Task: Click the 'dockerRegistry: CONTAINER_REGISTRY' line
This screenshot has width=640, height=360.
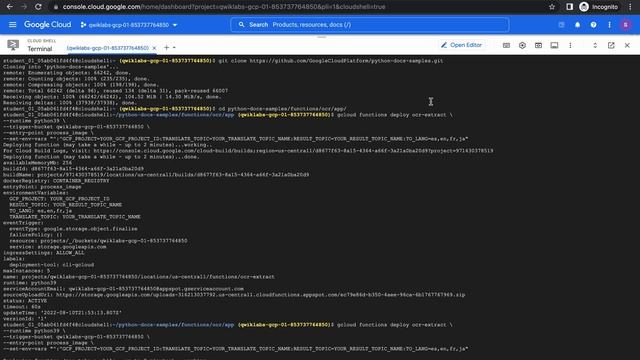Action: [x=56, y=181]
